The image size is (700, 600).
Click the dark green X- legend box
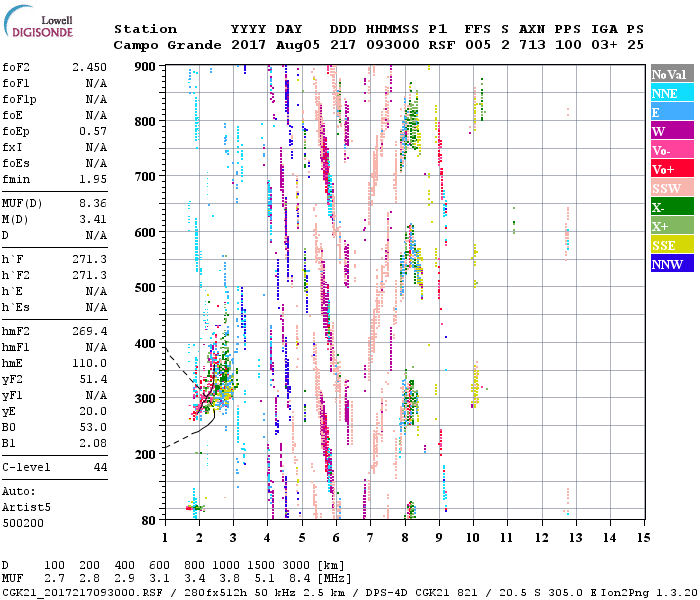point(671,208)
